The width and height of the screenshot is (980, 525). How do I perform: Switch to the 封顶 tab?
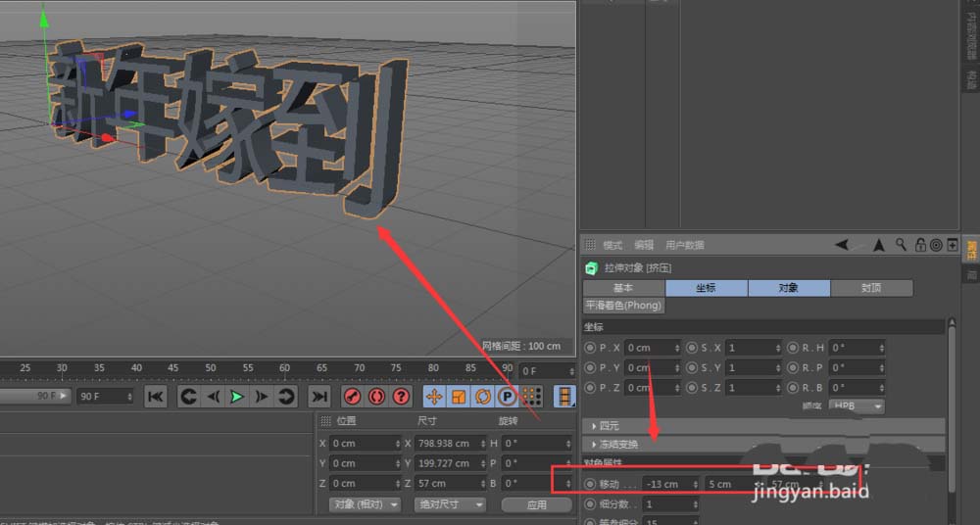pos(871,288)
